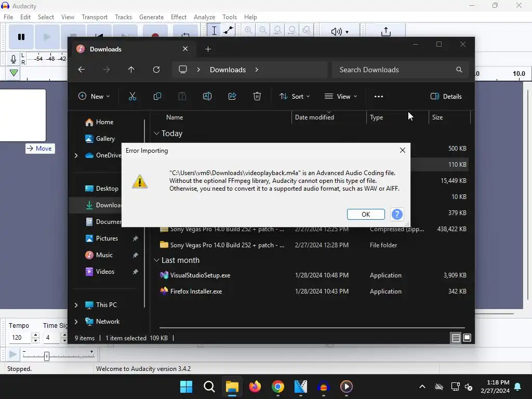Screen dimensions: 532x399
Task: Click help question mark in error dialog
Action: (397, 215)
